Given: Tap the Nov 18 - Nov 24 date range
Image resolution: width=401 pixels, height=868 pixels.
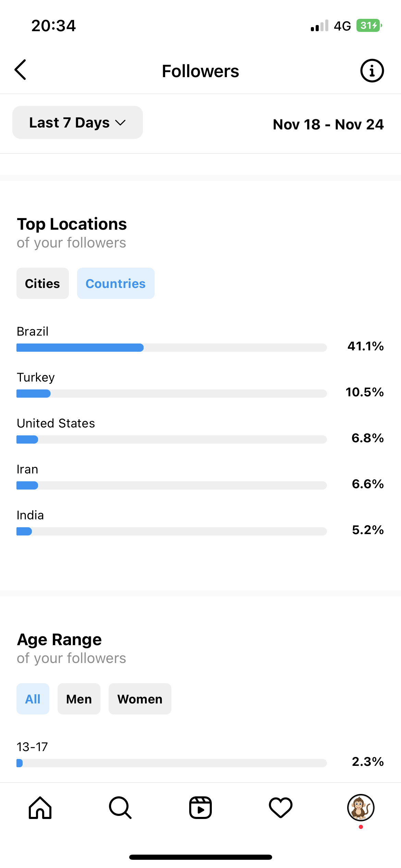Looking at the screenshot, I should (328, 124).
